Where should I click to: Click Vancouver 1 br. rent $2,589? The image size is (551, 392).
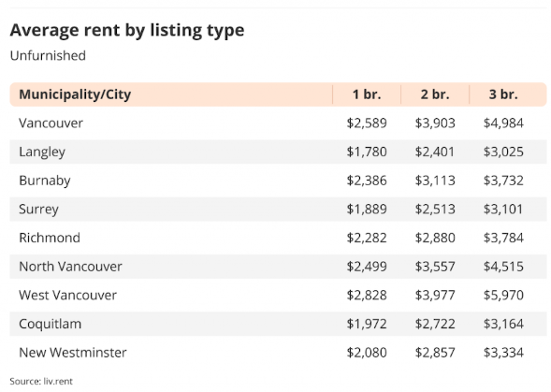click(367, 123)
